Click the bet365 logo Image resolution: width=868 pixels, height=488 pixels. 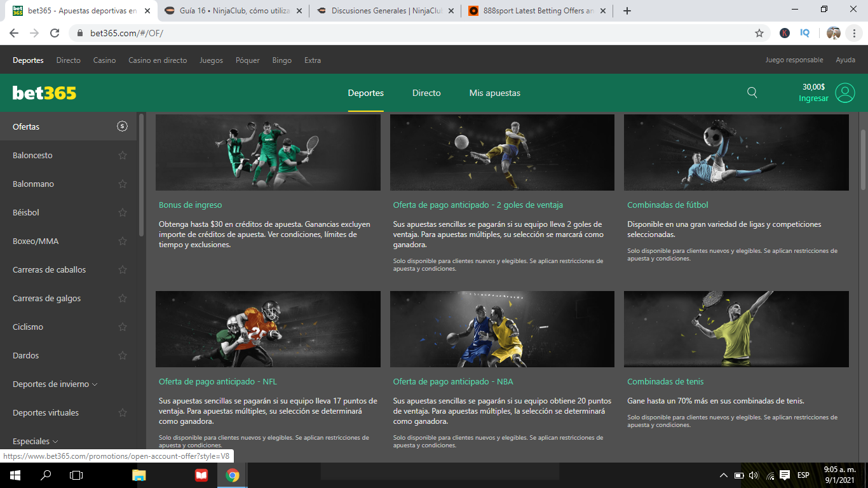(44, 93)
